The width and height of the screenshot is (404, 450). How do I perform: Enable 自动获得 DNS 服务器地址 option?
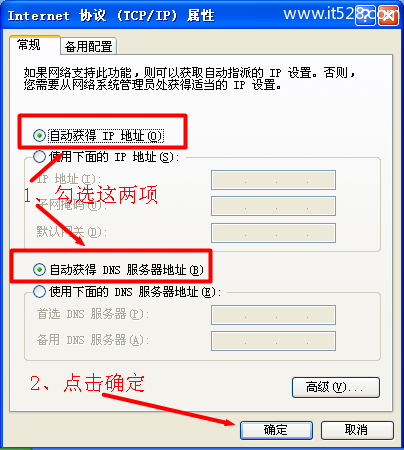pos(39,269)
